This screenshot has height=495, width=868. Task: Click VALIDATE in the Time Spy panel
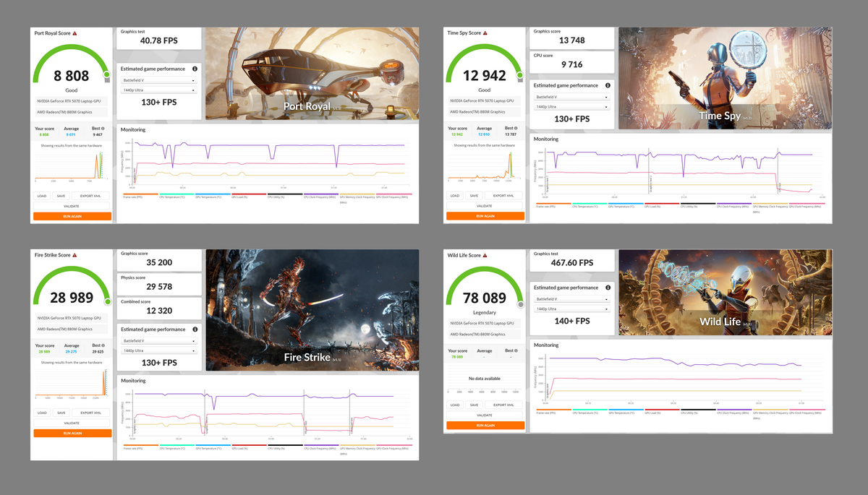(485, 206)
